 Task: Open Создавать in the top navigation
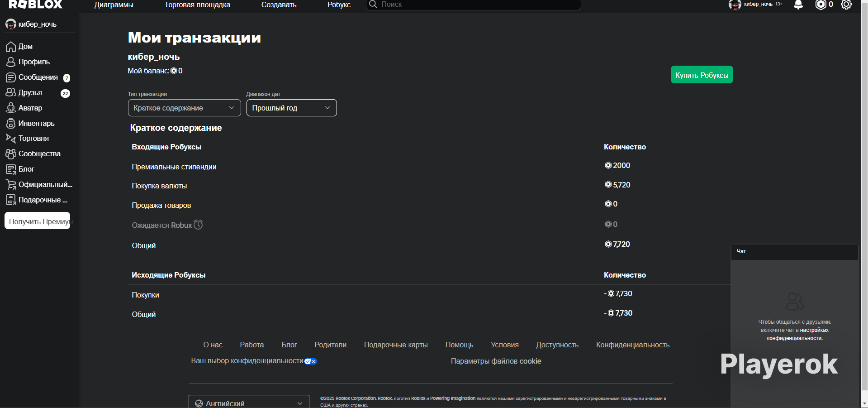(x=279, y=5)
